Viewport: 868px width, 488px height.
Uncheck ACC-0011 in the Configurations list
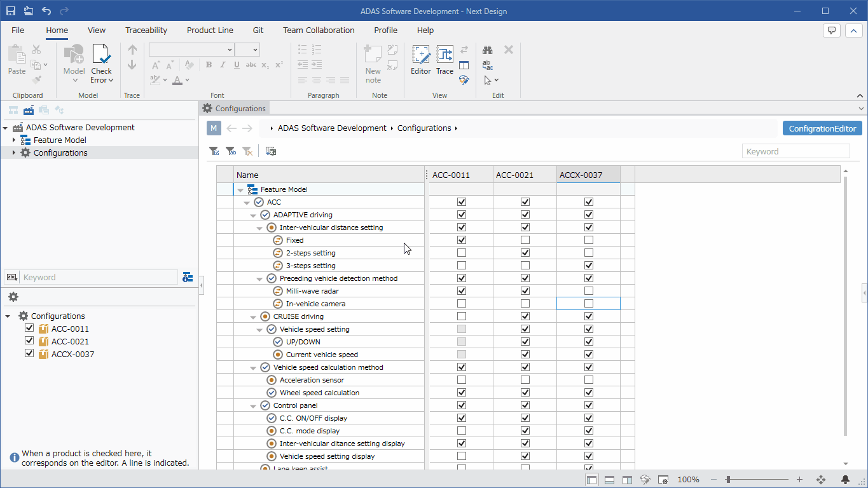[29, 329]
